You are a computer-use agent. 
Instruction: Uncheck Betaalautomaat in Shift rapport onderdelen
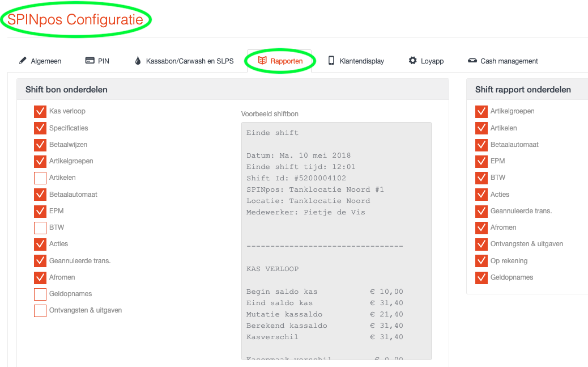[x=482, y=145]
